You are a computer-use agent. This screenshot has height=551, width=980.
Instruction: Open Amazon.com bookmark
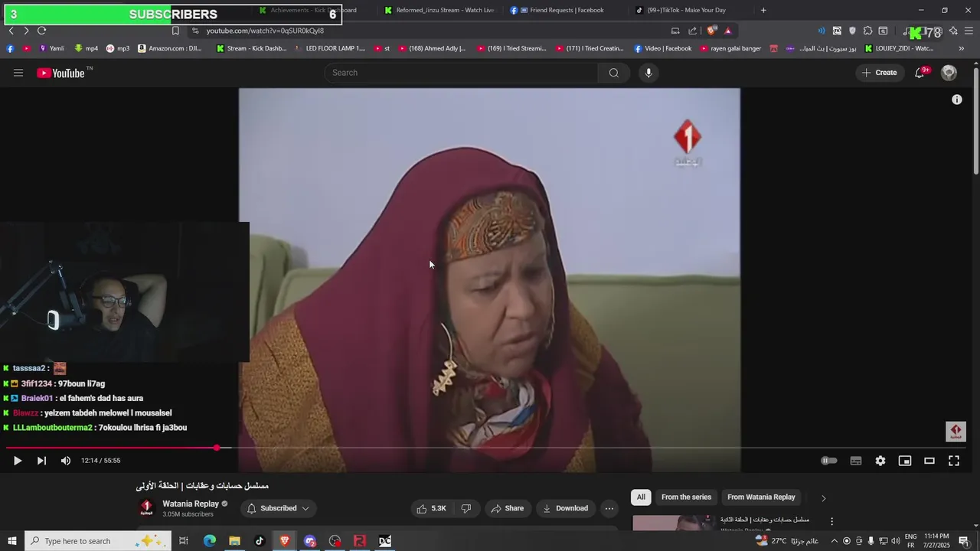pos(170,48)
